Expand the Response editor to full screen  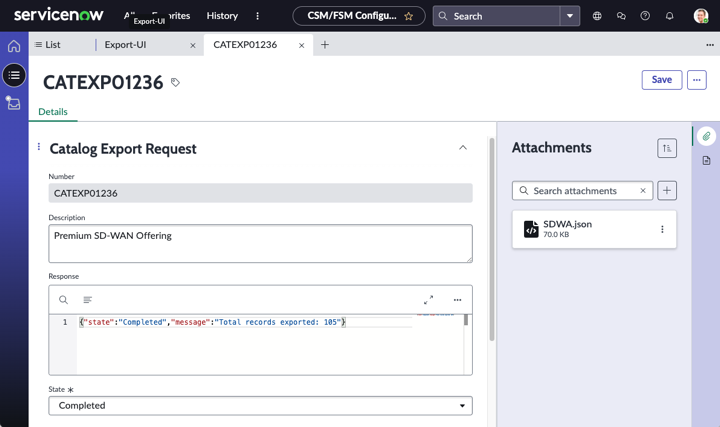pos(428,300)
